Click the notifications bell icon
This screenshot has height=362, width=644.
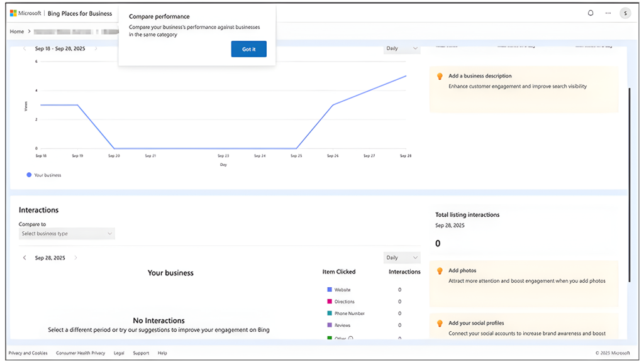click(591, 13)
